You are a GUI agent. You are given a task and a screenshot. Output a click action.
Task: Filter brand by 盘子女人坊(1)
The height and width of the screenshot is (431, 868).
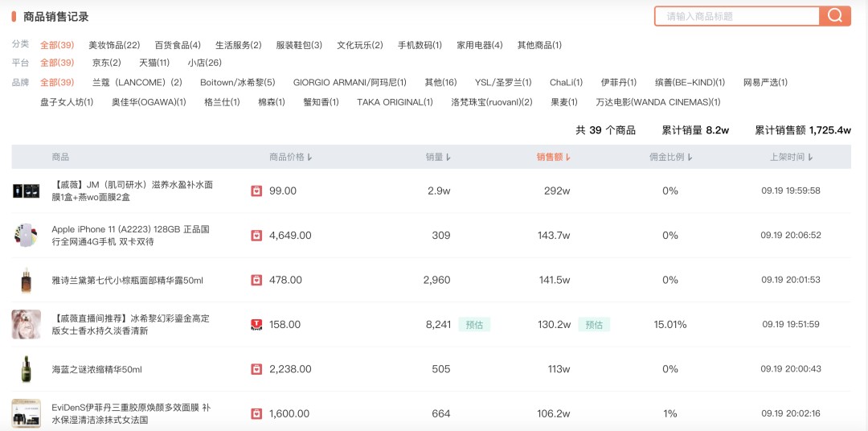pyautogui.click(x=67, y=102)
